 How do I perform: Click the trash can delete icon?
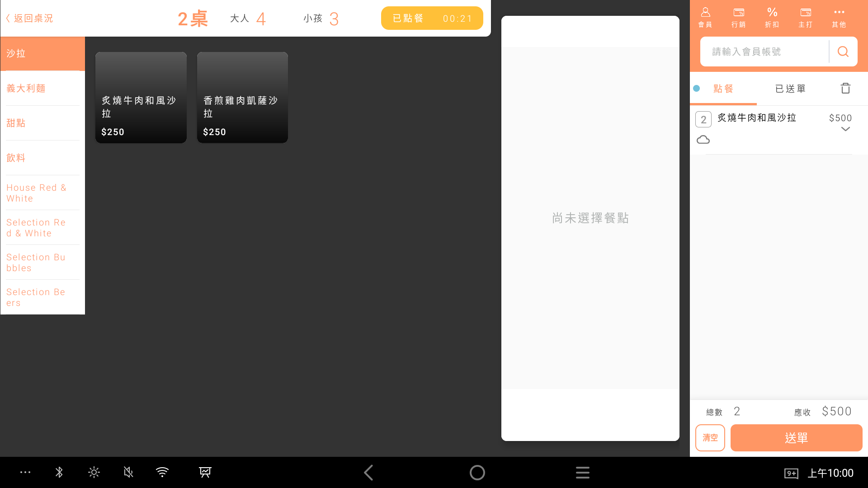(x=845, y=88)
